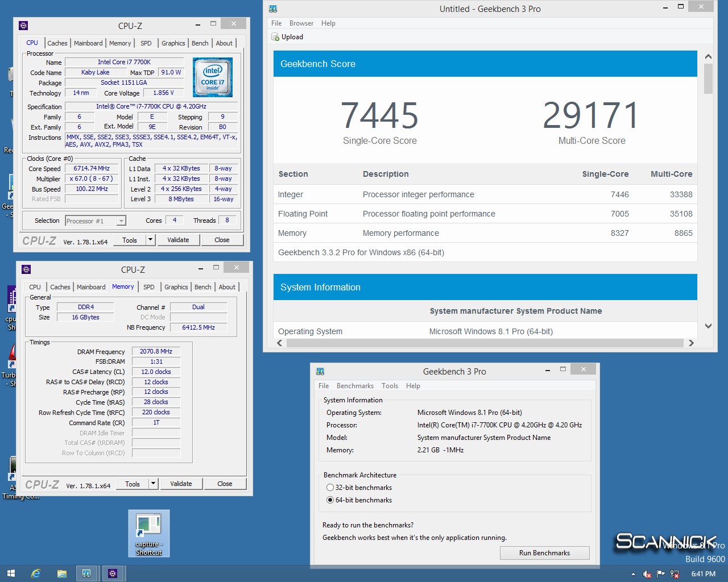Viewport: 728px width, 582px height.
Task: Click the CPU-Z title bar icon in the upper window
Action: [23, 26]
